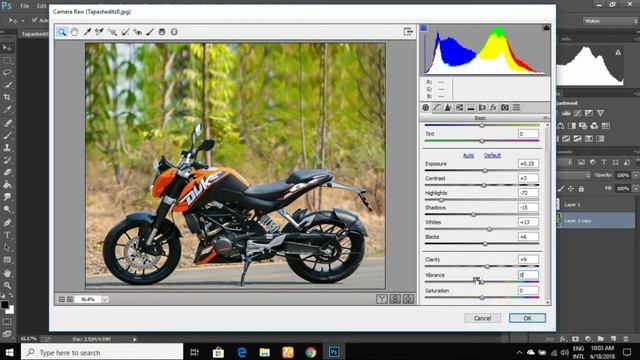Screen dimensions: 640x360
Task: Select the Type tool in Photoshop toolbox
Action: click(7, 236)
